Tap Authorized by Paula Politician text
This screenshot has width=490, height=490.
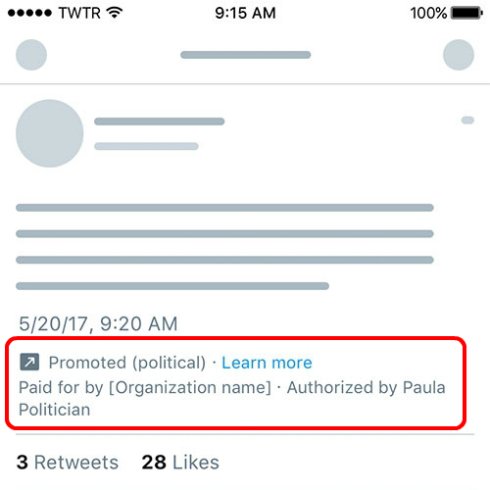coord(232,398)
